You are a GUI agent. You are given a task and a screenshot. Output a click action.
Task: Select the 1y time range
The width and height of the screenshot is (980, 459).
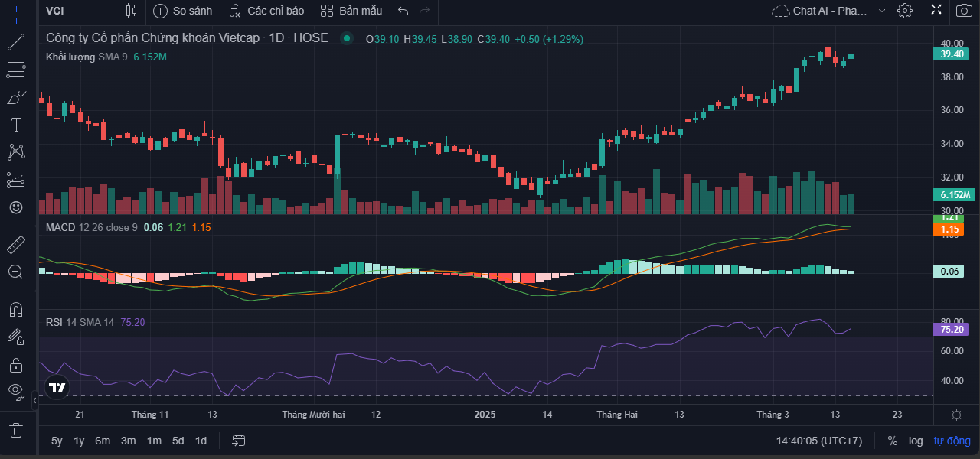tap(79, 441)
